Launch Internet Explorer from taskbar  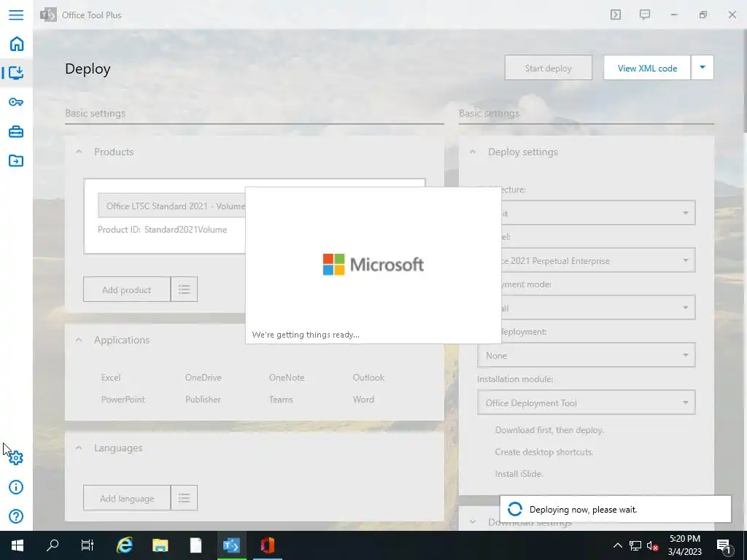pos(124,545)
